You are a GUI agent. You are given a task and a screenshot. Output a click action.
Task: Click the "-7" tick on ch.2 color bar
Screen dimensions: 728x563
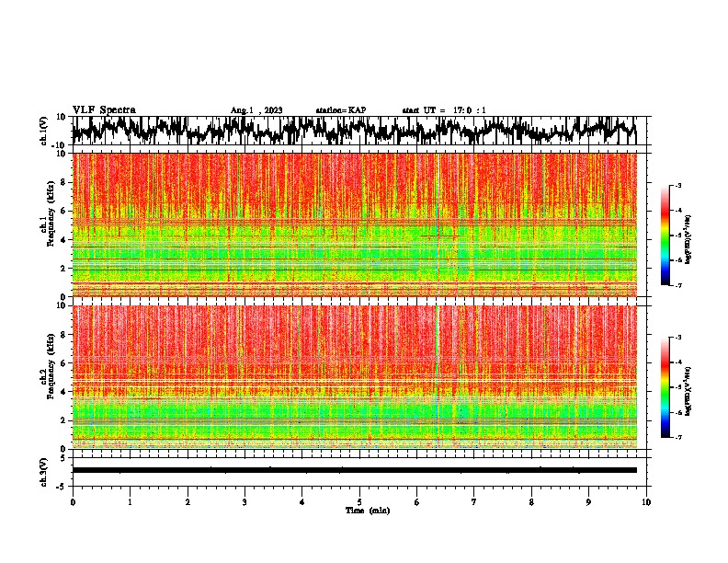click(x=678, y=437)
